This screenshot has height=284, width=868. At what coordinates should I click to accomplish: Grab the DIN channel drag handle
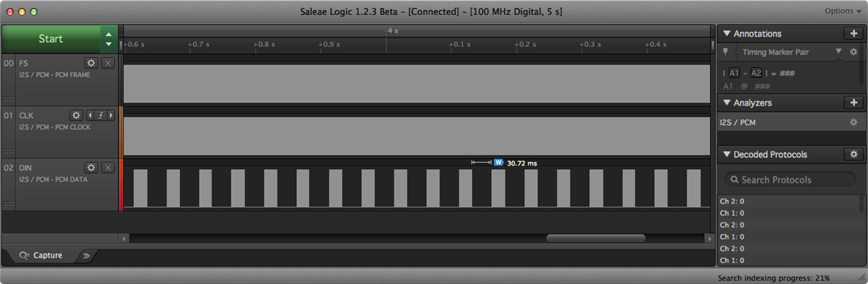click(8, 204)
